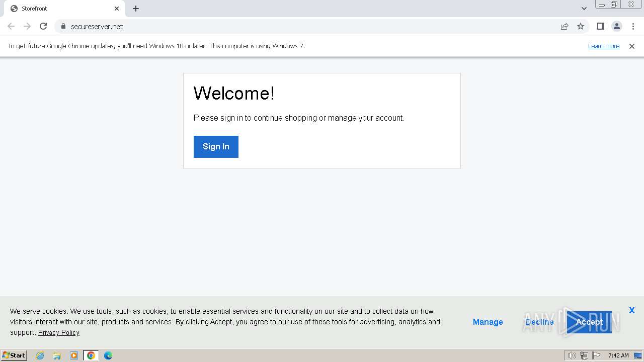Viewport: 644px width, 362px height.
Task: Decline cookies
Action: 539,322
